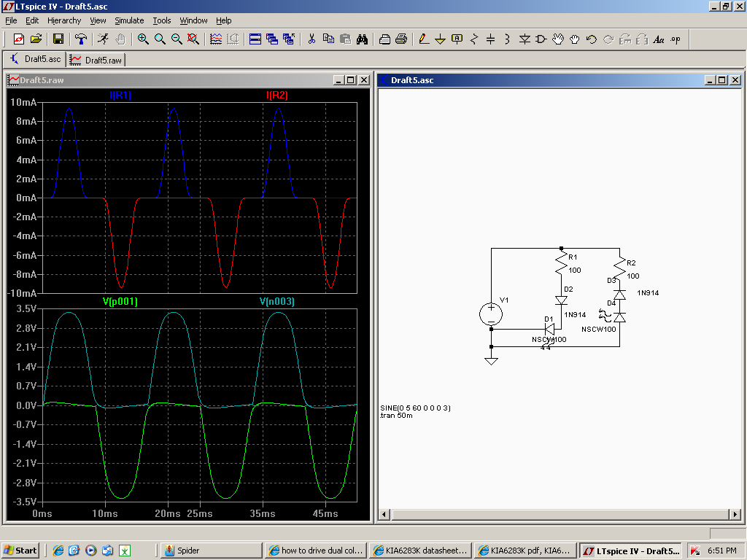Open the 'KIA6283K pdf' taskbar window
This screenshot has height=560, width=747.
pyautogui.click(x=525, y=551)
